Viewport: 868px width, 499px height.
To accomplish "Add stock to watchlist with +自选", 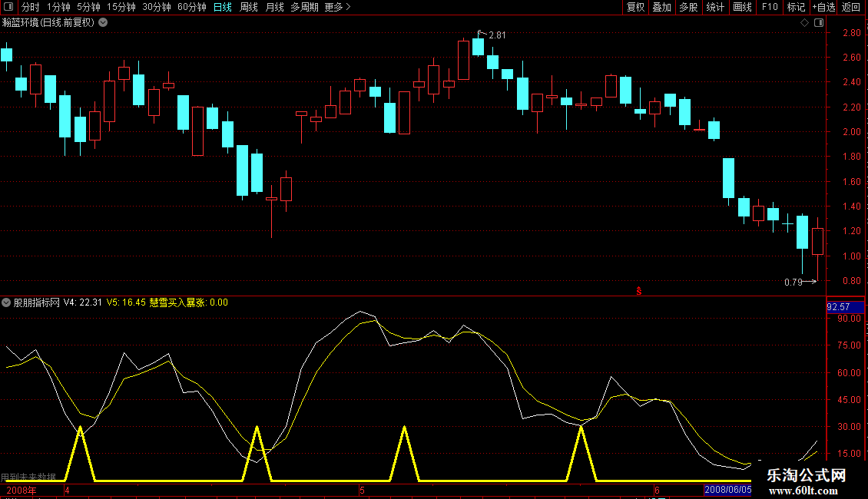I will (x=823, y=7).
